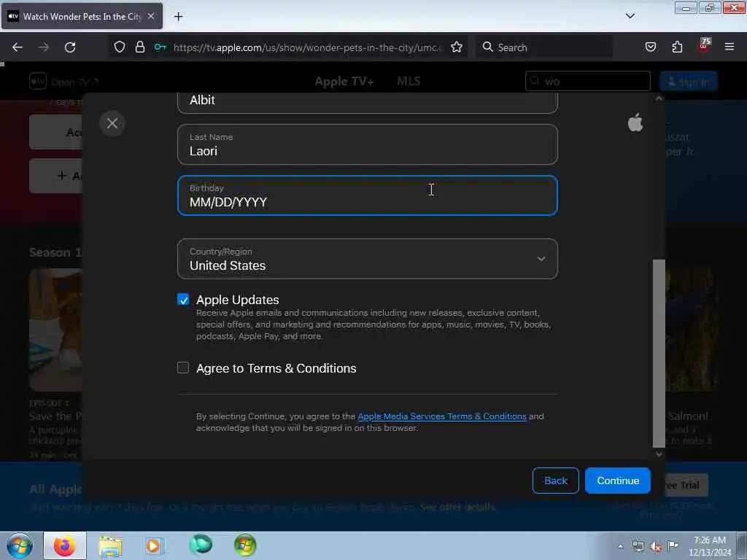Open the Action Center flag tray icon

673,546
